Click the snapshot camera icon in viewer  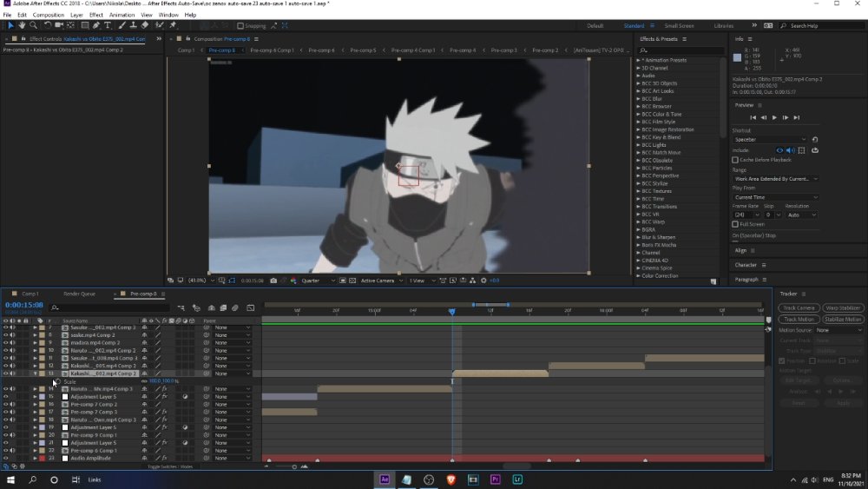(273, 281)
